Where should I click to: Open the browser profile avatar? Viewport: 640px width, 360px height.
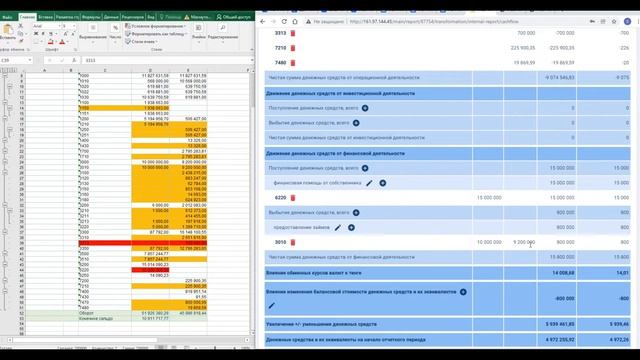coord(627,22)
